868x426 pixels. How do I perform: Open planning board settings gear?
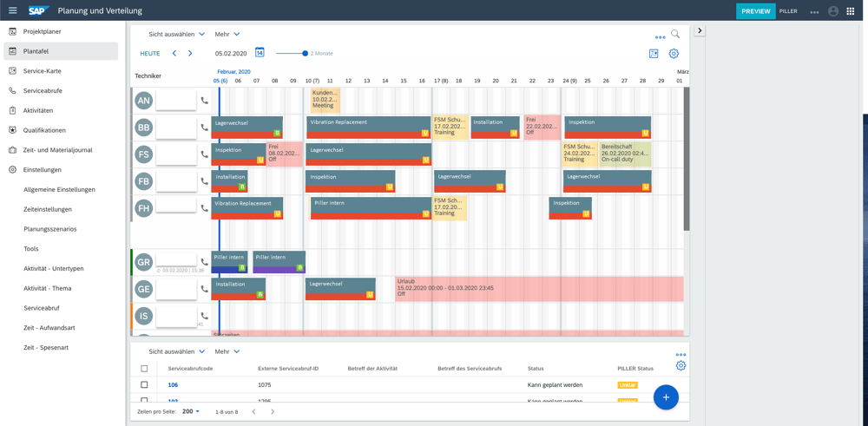coord(674,54)
